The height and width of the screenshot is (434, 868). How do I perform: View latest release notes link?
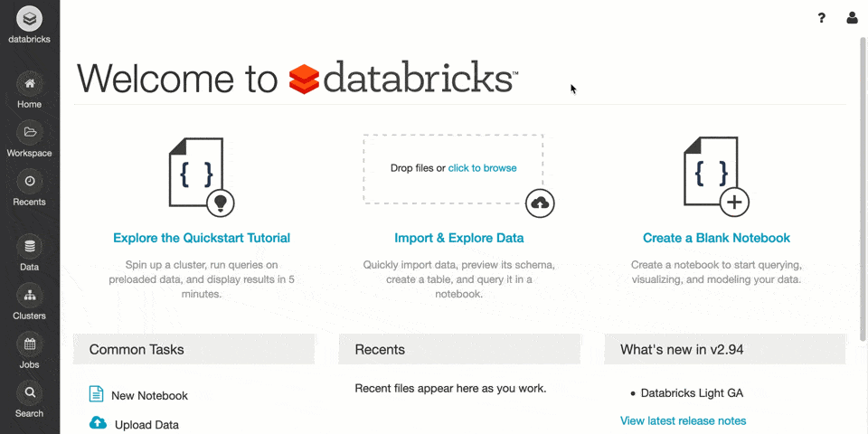coord(683,421)
